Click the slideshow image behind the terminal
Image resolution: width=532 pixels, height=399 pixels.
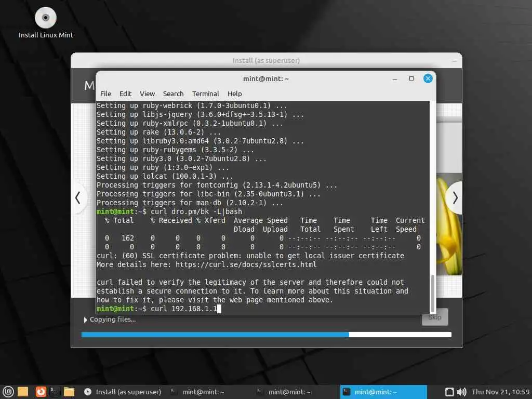pyautogui.click(x=449, y=224)
